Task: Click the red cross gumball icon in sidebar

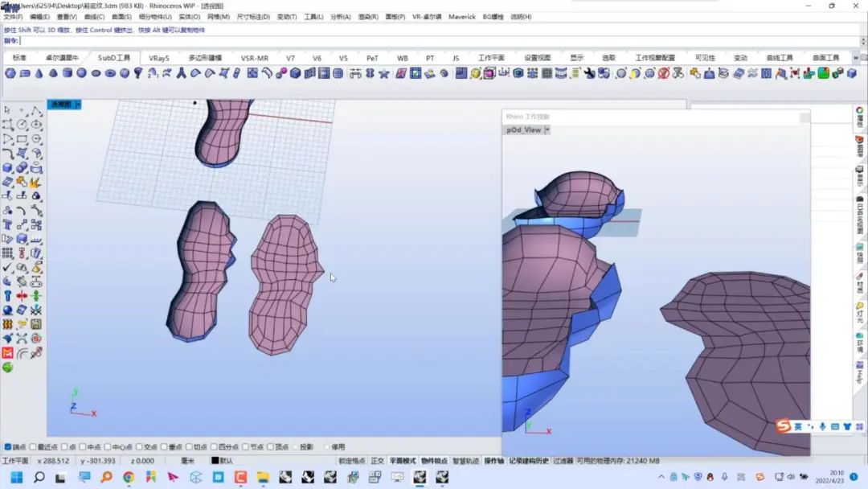Action: 23,296
